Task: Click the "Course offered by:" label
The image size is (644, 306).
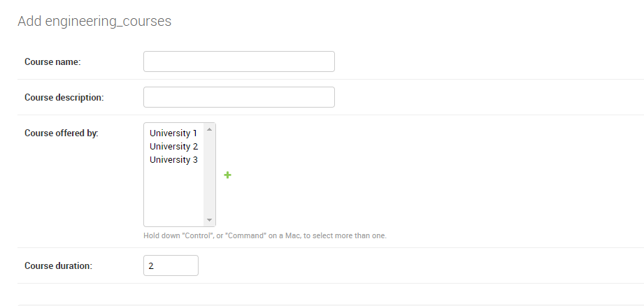Action: point(61,133)
